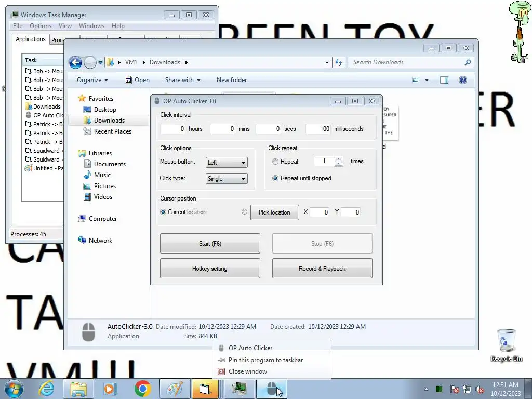Click the mins input field
The height and width of the screenshot is (399, 532).
coord(222,129)
